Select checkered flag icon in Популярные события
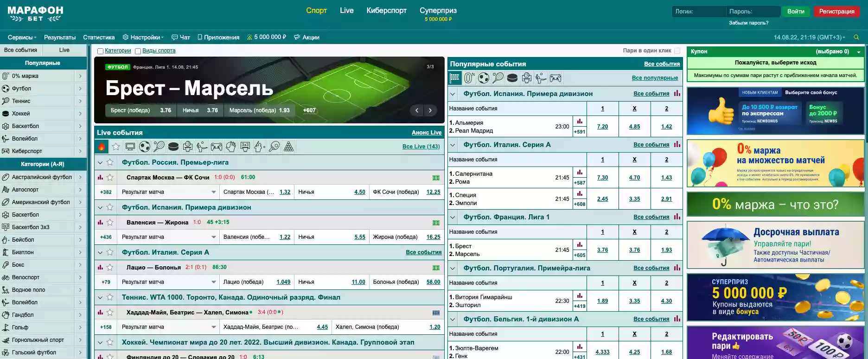The width and height of the screenshot is (868, 359). 455,78
